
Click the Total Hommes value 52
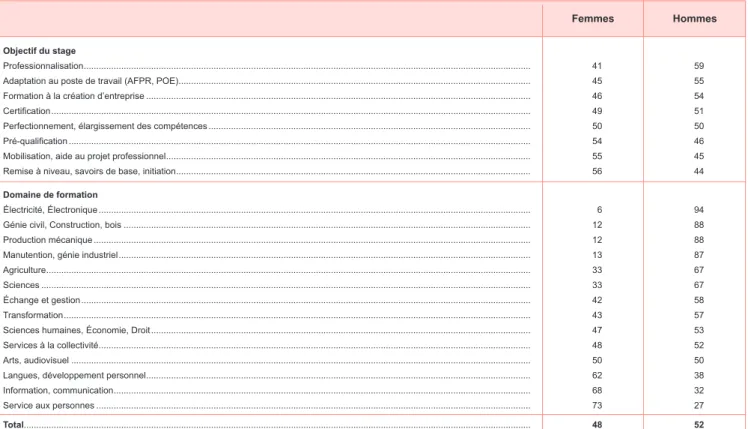coord(699,424)
